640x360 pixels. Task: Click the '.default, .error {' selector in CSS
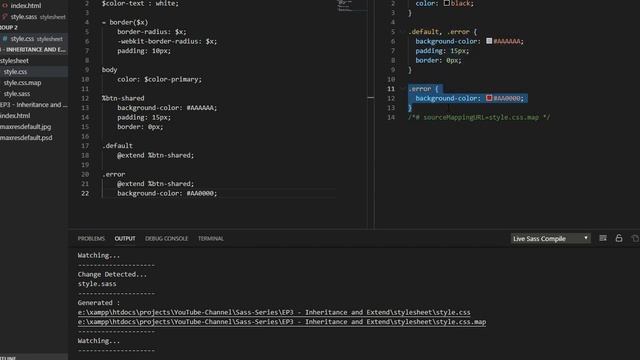[442, 31]
